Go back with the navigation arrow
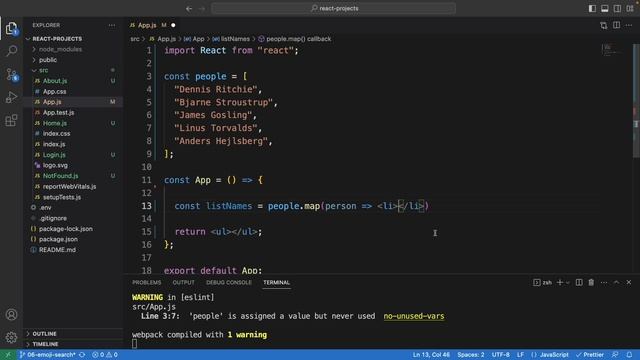This screenshot has height=360, width=640. coord(189,8)
